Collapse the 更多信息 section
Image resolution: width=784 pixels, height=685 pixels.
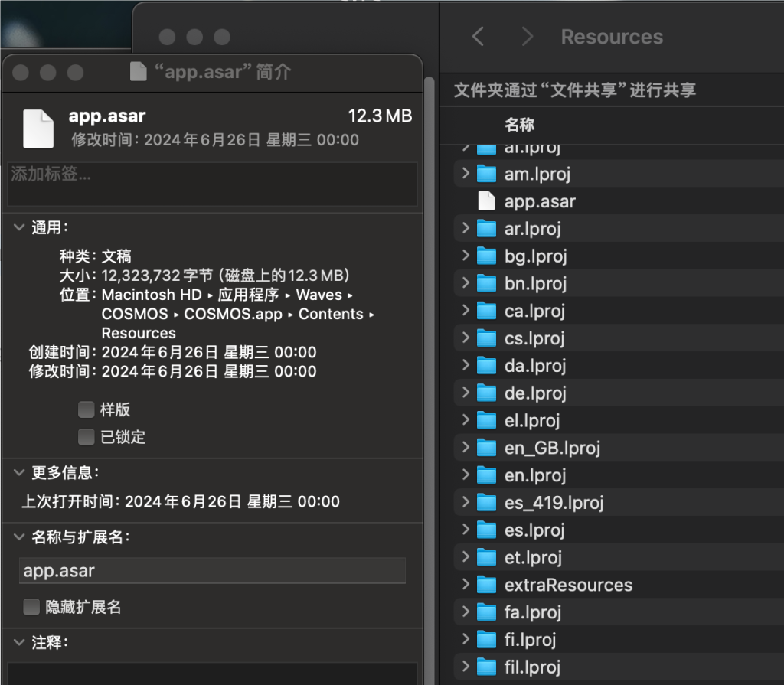tap(19, 473)
